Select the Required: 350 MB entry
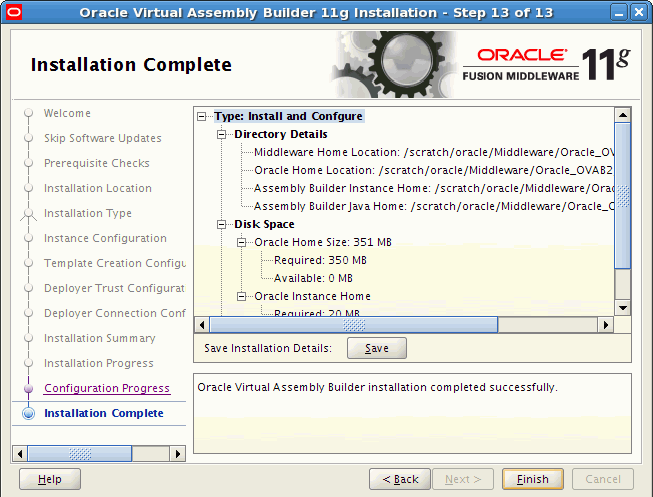 320,260
